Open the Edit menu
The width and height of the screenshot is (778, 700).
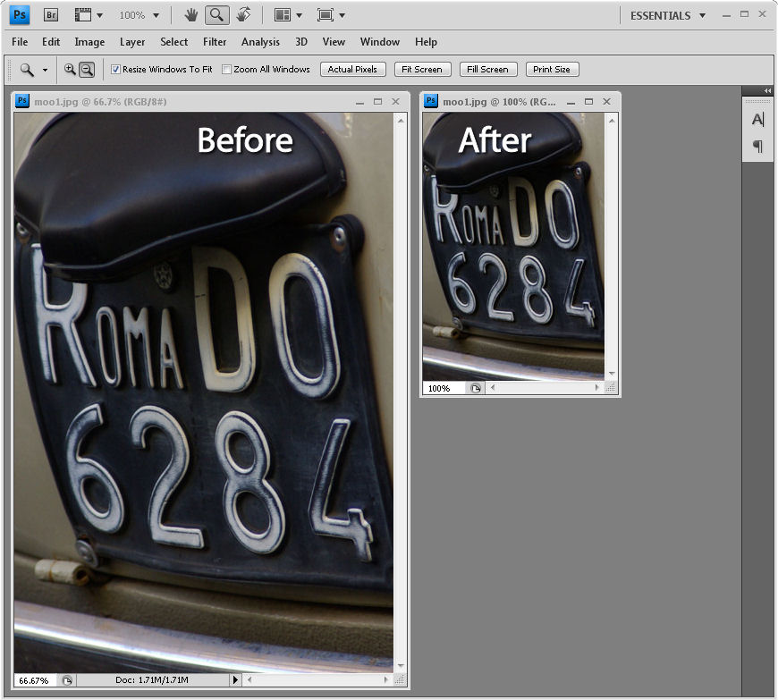(x=51, y=42)
